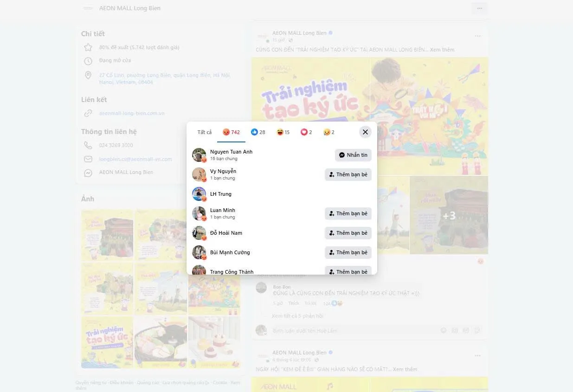Open Nguyen Tuan Anh's profile avatar
The image size is (573, 392).
pos(199,155)
